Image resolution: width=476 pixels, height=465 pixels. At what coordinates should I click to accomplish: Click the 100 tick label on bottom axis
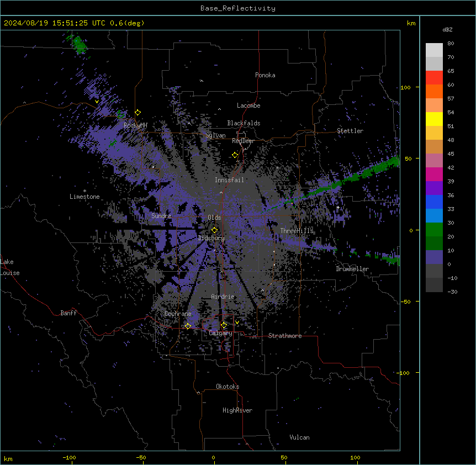355,458
